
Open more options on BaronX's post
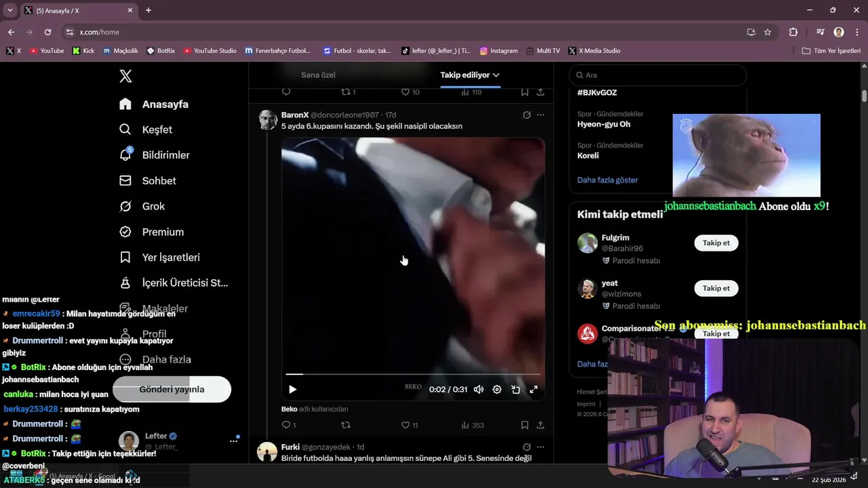[x=540, y=115]
